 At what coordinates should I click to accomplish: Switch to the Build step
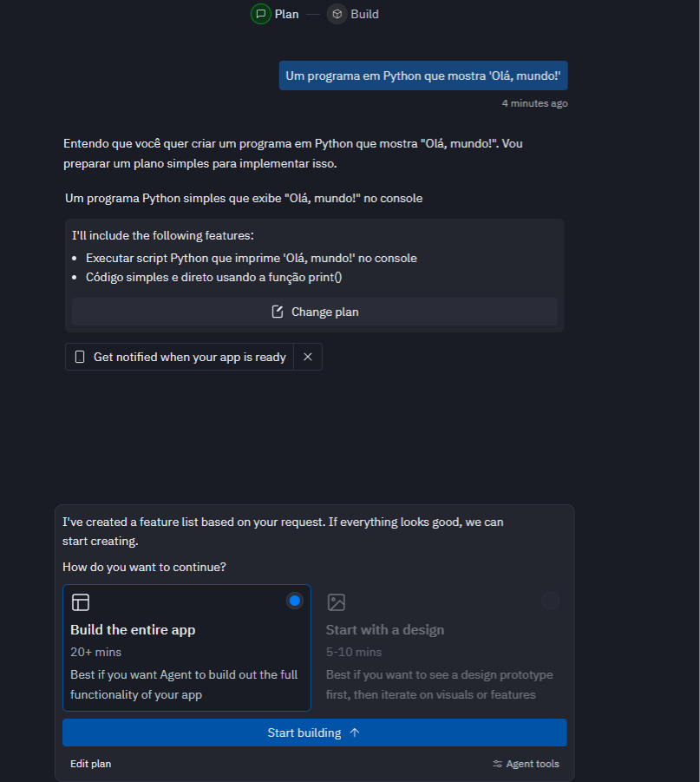(x=352, y=14)
